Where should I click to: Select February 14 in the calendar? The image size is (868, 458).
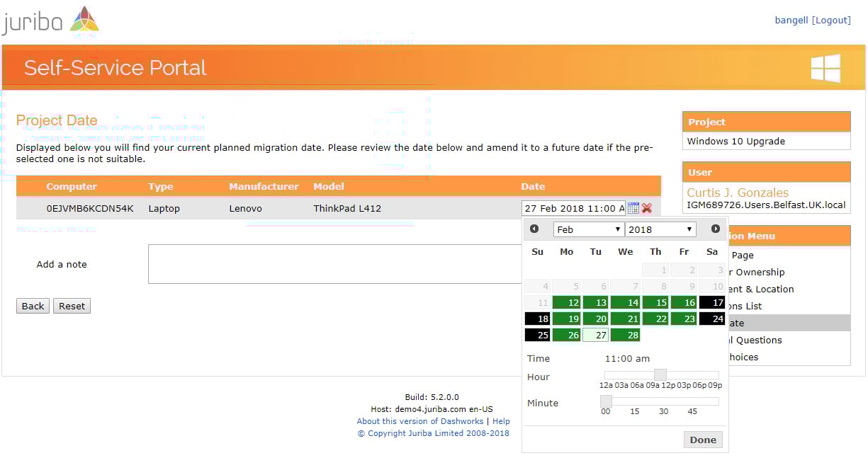[624, 302]
